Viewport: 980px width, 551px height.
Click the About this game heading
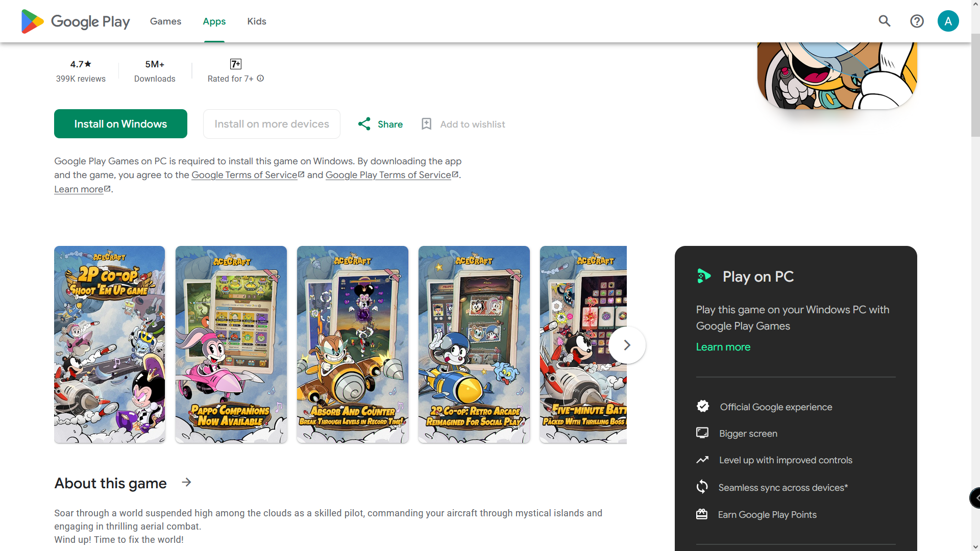click(x=111, y=483)
